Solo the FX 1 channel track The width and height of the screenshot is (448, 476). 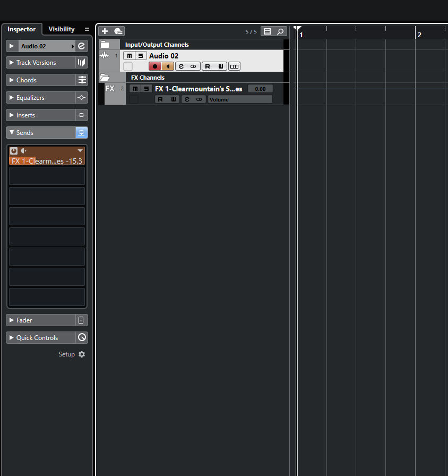tap(147, 89)
